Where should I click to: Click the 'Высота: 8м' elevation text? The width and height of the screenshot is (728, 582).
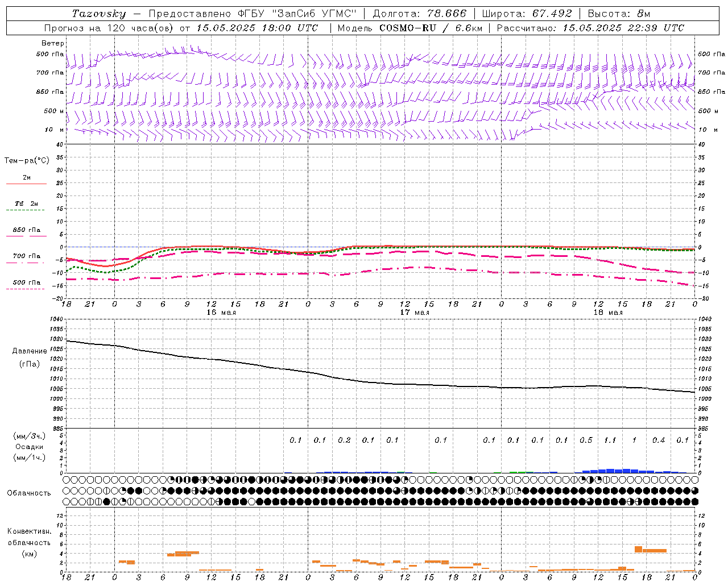[x=619, y=14]
